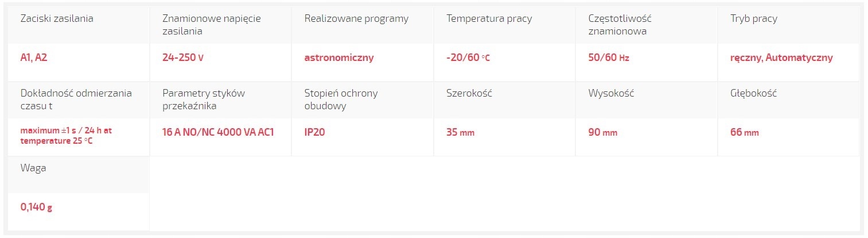Viewport: 868px width, 238px height.
Task: Click the "Tryb pracy" label
Action: click(754, 18)
